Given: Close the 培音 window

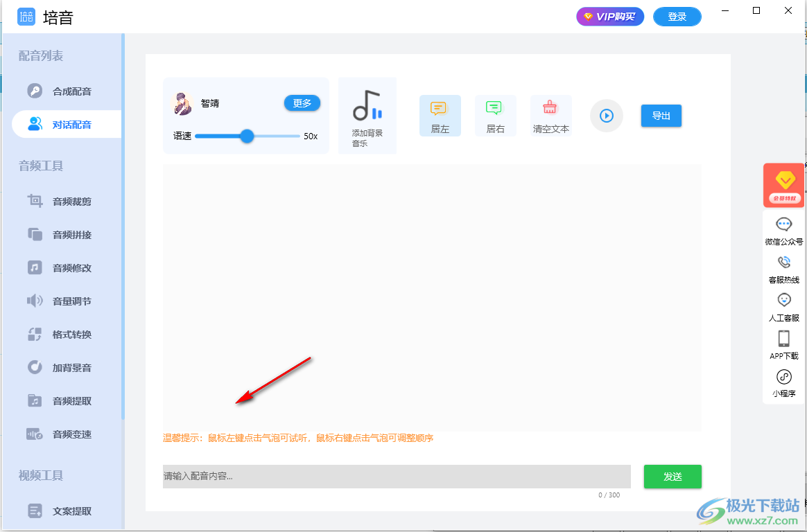Looking at the screenshot, I should coord(788,11).
